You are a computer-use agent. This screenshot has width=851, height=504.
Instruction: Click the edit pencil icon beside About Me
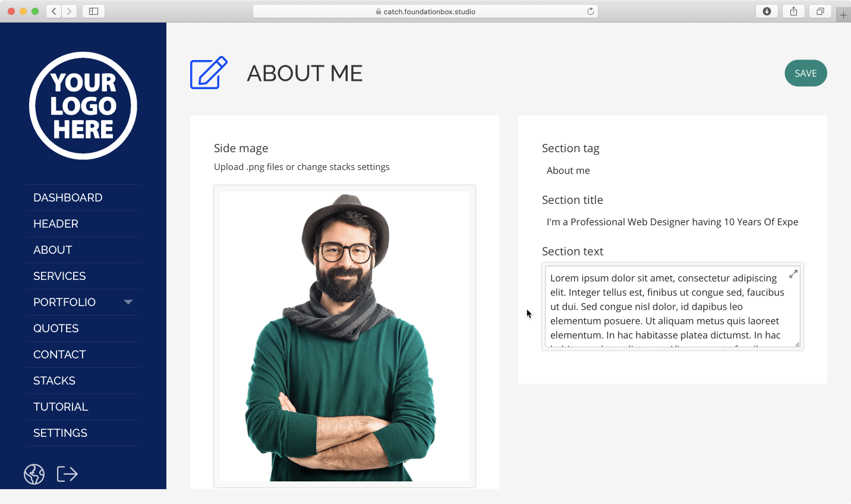pyautogui.click(x=209, y=73)
